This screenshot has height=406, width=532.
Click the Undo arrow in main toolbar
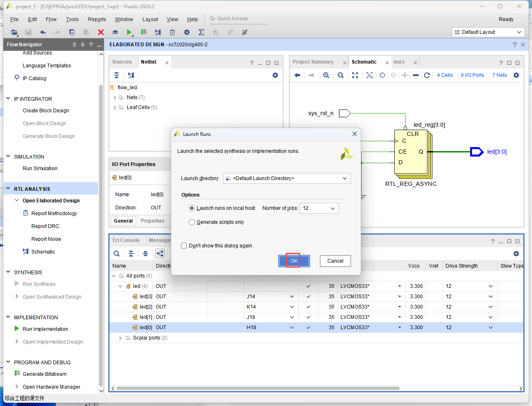[43, 32]
